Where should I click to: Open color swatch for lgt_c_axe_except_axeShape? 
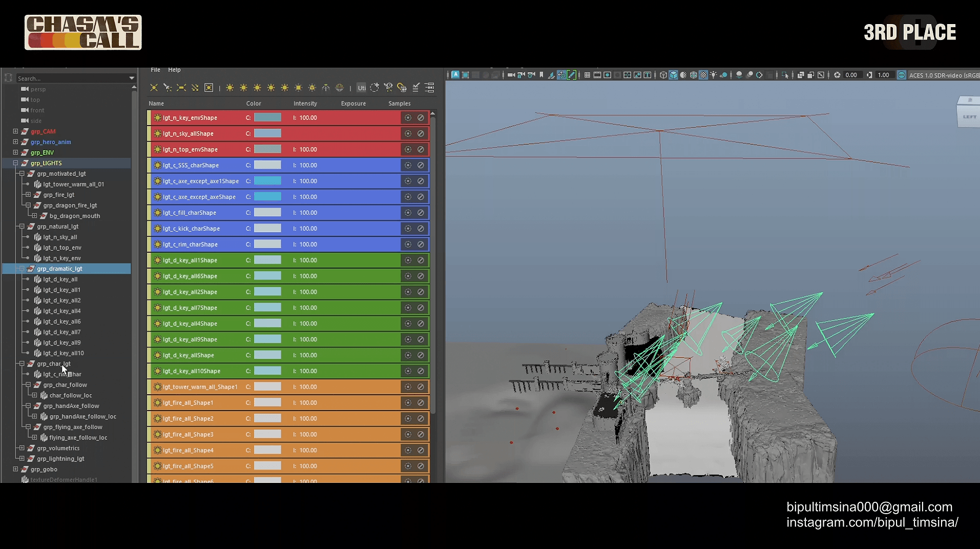267,197
